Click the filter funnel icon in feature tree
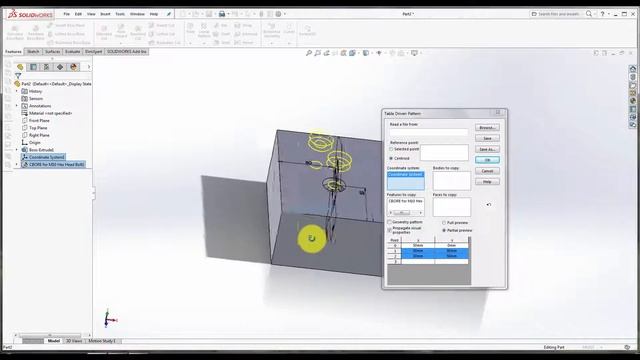640x360 pixels. coord(18,76)
